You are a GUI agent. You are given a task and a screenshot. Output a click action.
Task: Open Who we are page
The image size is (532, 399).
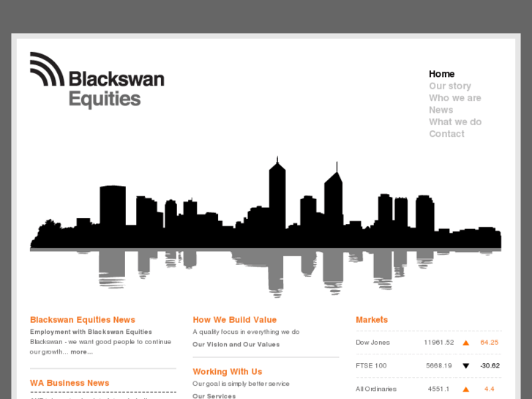pos(455,98)
